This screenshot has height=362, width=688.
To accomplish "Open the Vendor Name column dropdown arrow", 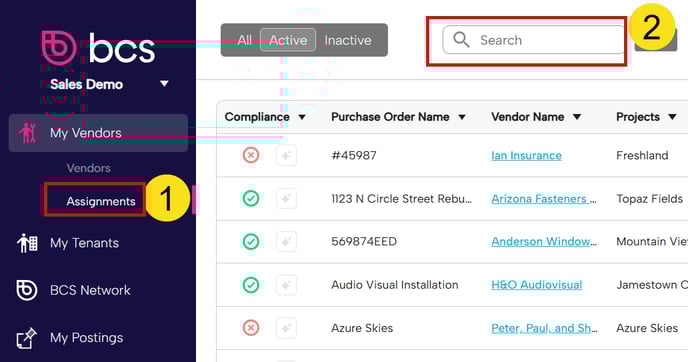I will [x=577, y=117].
